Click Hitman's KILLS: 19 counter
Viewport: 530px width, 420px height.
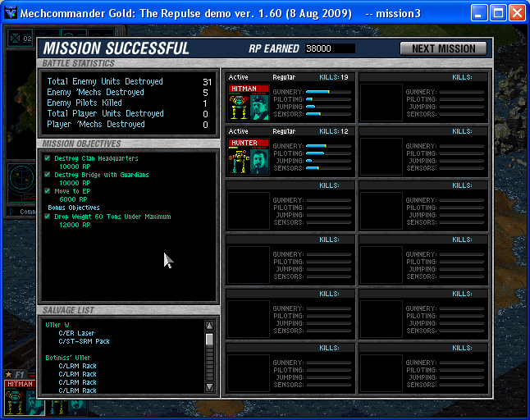pos(334,77)
